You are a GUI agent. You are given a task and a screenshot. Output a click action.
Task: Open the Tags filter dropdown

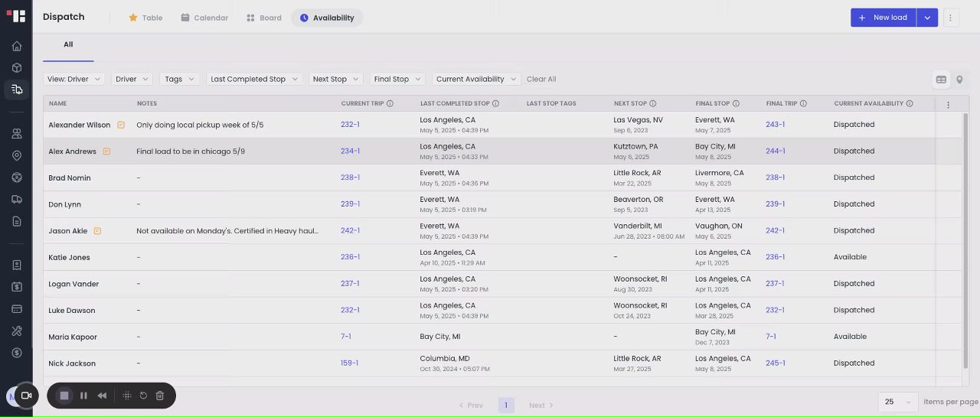[x=179, y=79]
